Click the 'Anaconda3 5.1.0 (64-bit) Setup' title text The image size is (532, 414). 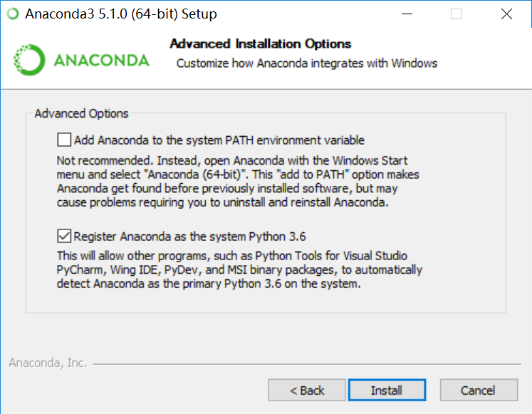coord(121,14)
